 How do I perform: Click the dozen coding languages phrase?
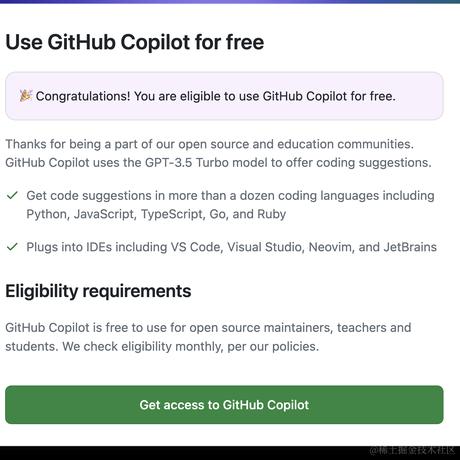[x=309, y=196]
